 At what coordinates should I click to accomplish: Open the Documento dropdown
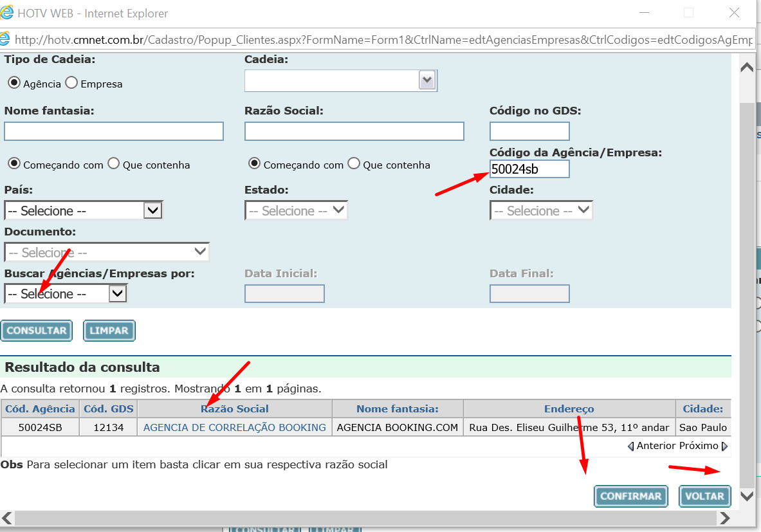pyautogui.click(x=107, y=252)
